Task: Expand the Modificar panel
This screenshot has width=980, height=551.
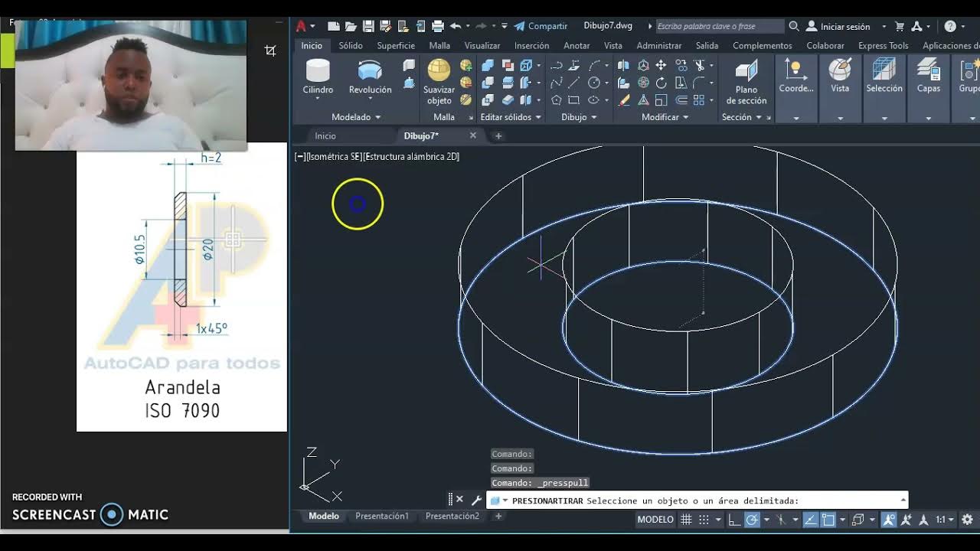Action: click(665, 117)
